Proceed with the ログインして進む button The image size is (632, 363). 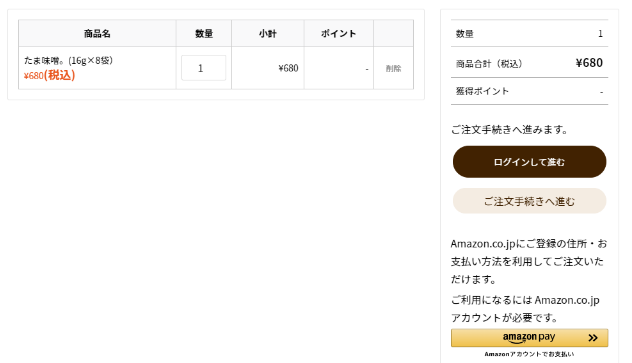coord(529,162)
